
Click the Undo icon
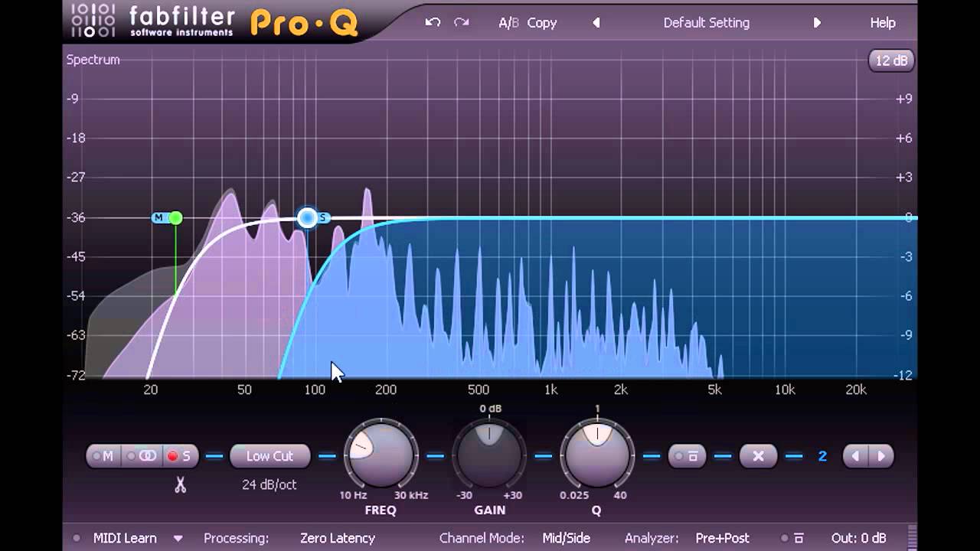click(433, 22)
